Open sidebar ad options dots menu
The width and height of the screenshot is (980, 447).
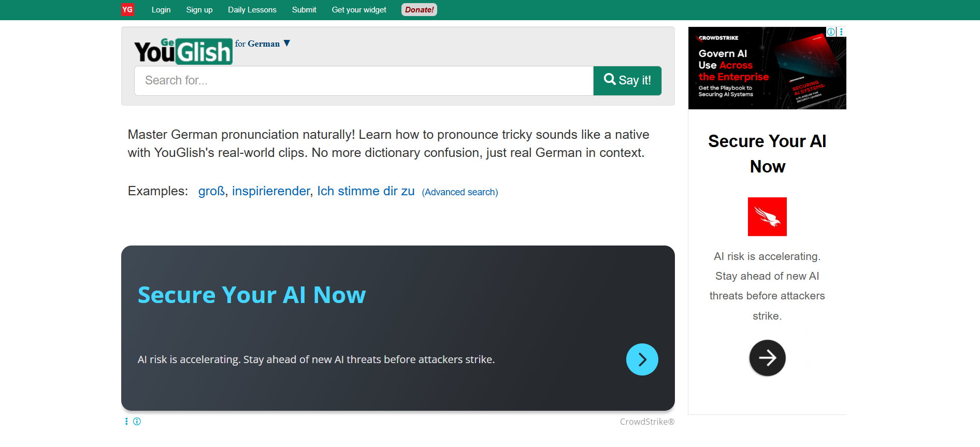click(x=841, y=32)
